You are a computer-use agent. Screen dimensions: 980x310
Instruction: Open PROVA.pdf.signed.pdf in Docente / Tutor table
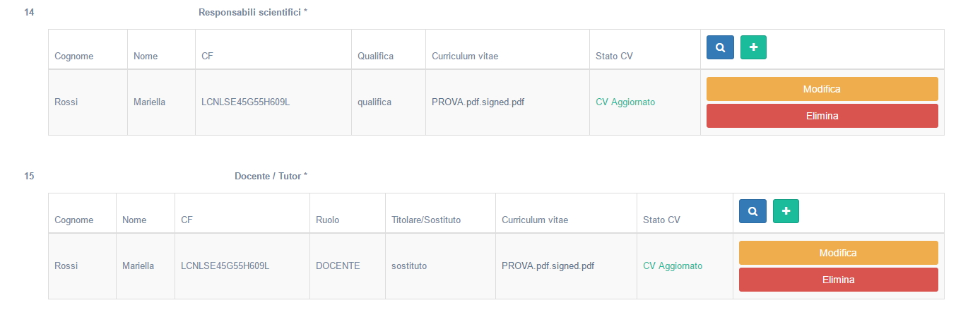click(548, 266)
